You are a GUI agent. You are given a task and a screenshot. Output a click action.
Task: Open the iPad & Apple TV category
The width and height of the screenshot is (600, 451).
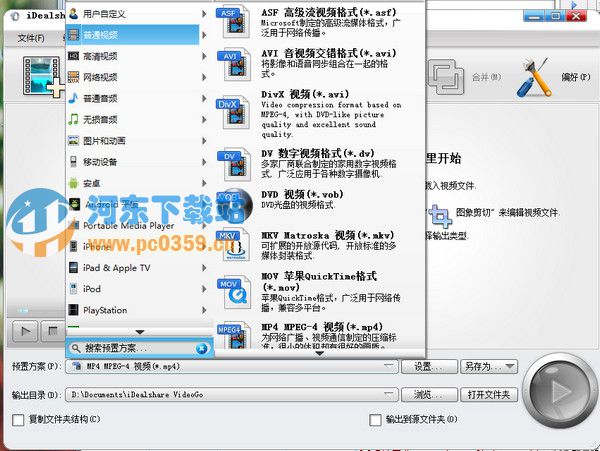pos(133,268)
